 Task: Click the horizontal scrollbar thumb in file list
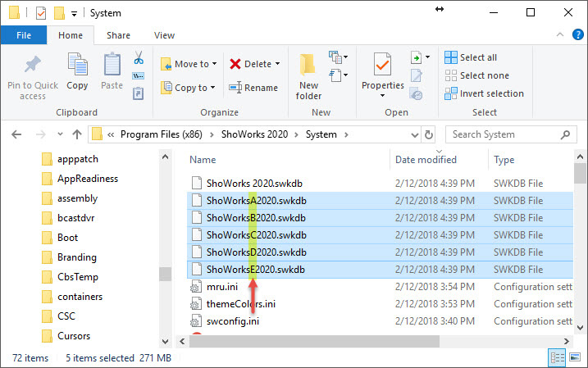coord(314,341)
